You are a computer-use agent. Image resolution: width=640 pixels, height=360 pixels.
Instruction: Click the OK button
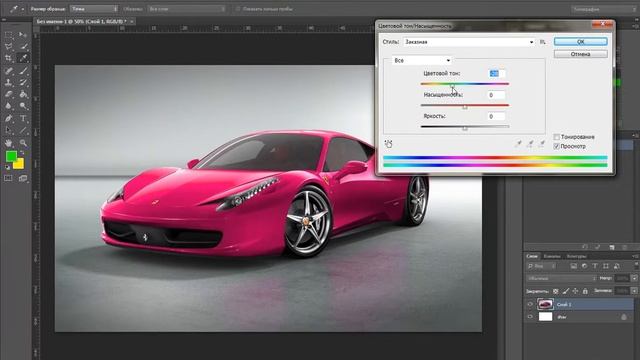[x=580, y=41]
